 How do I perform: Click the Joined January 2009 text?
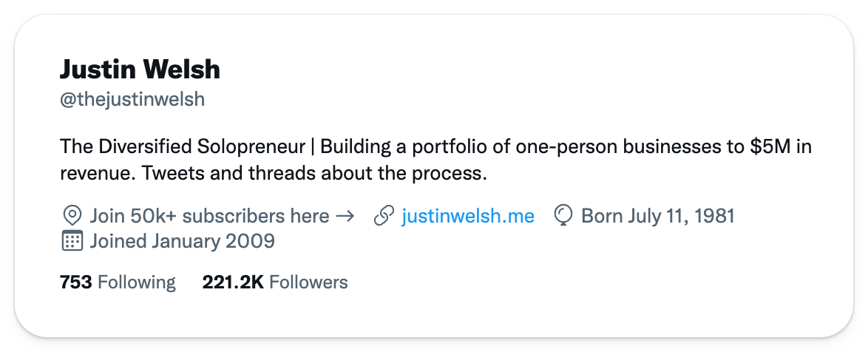click(182, 241)
